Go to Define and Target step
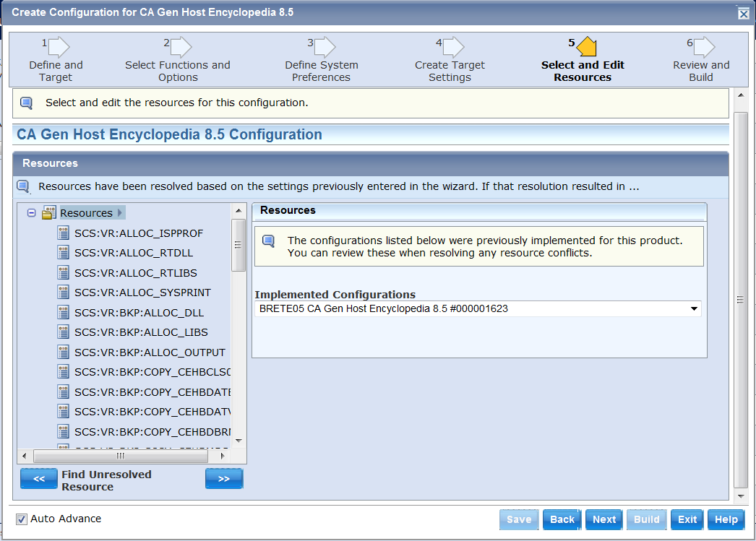The image size is (756, 541). [56, 71]
